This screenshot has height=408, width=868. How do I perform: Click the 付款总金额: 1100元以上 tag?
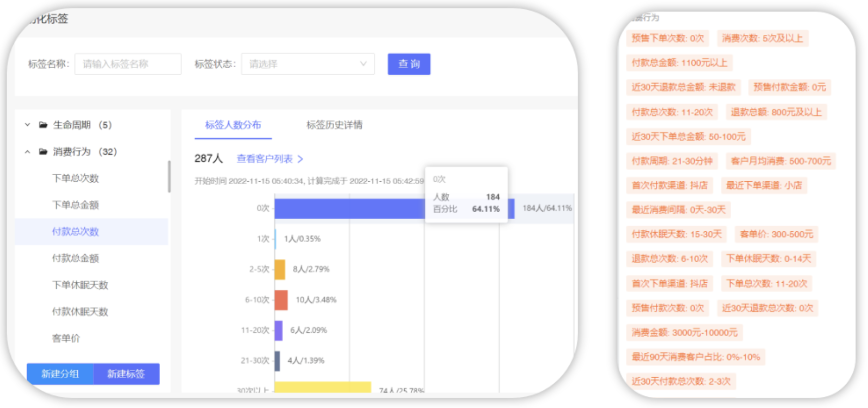680,63
